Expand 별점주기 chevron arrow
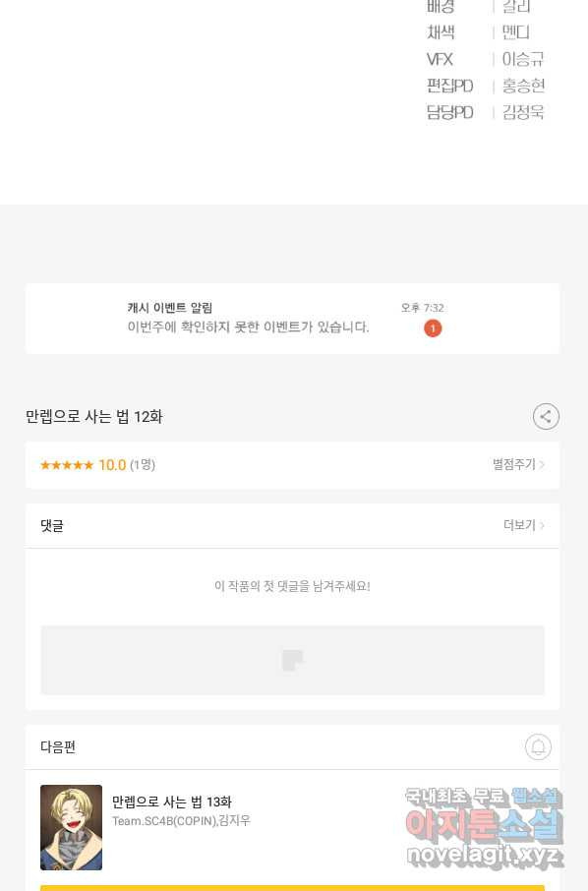588x891 pixels. click(542, 465)
